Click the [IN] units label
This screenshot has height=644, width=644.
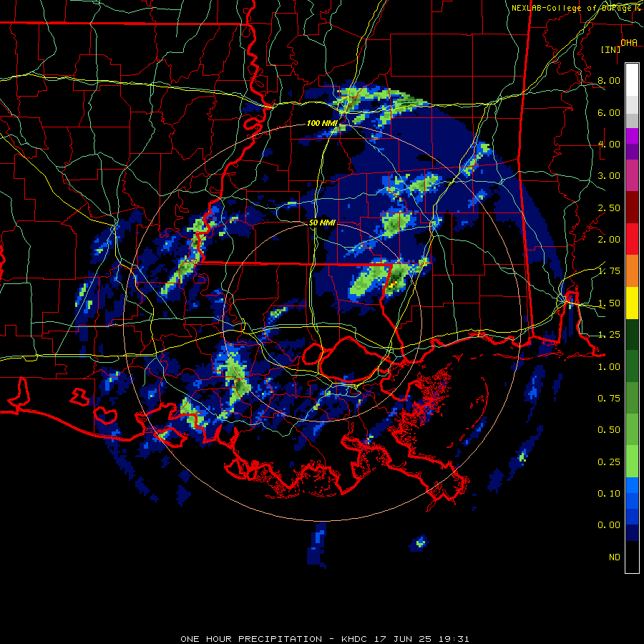[x=610, y=49]
